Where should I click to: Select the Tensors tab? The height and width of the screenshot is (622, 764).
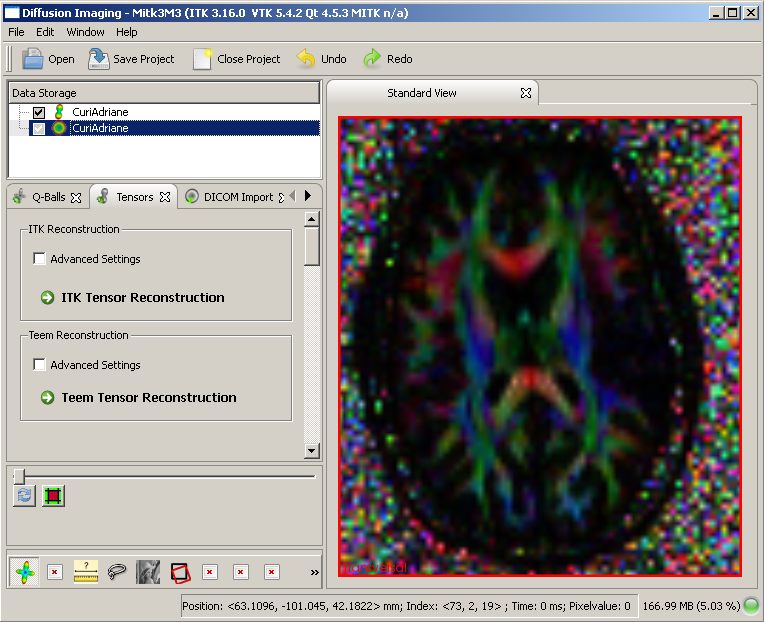tap(134, 197)
